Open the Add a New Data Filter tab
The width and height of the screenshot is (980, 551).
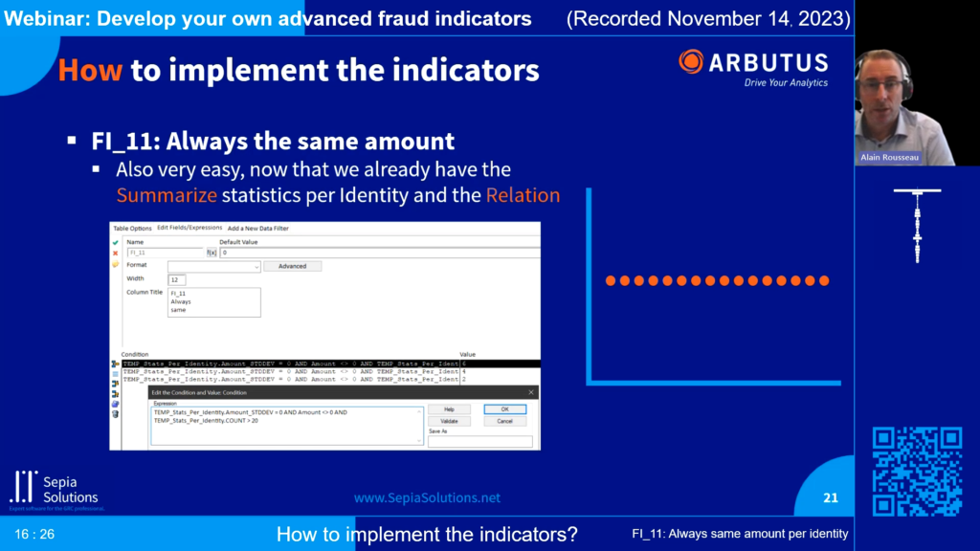tap(258, 229)
